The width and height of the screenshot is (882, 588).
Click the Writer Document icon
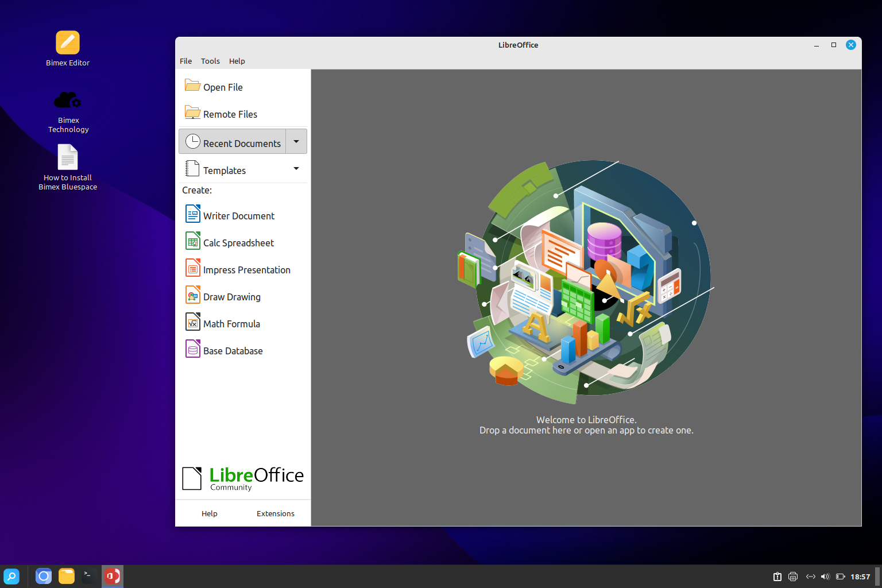coord(193,214)
